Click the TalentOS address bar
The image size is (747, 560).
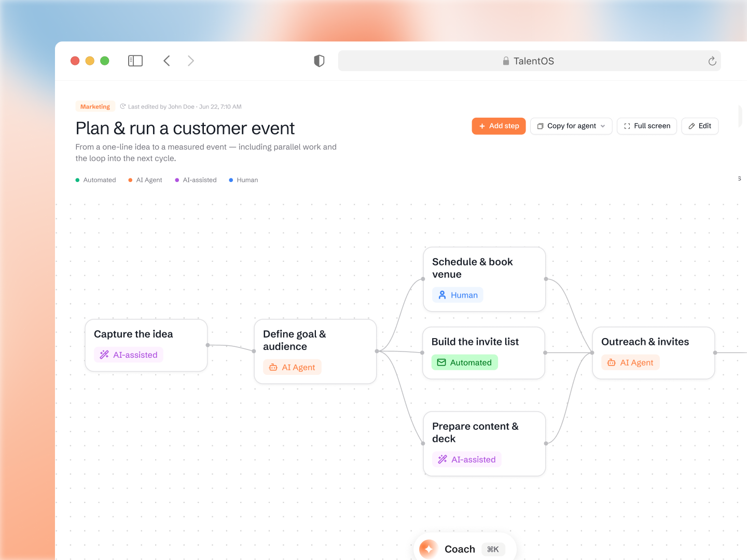tap(529, 61)
